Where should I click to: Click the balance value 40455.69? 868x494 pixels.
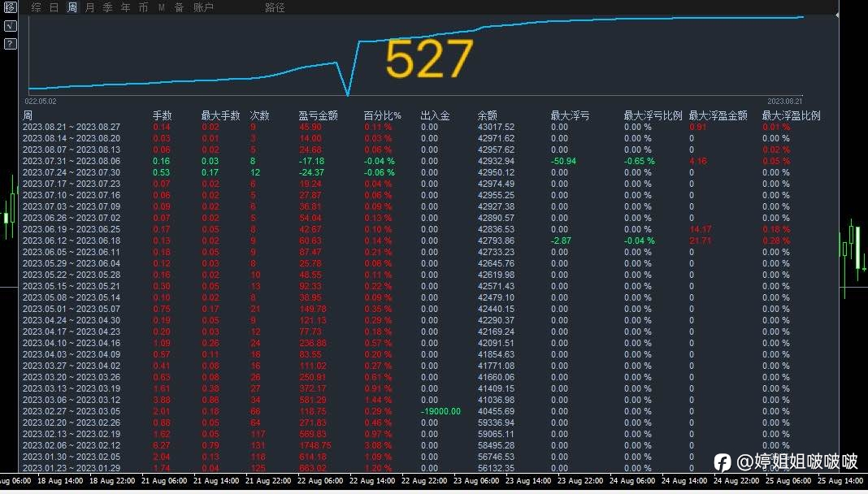point(496,411)
